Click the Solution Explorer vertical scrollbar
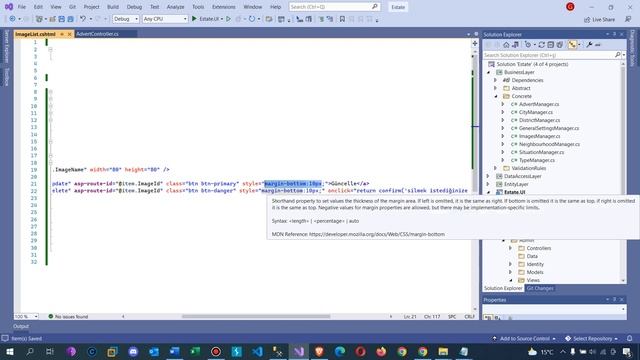Viewport: 640px width, 360px height. tap(623, 171)
